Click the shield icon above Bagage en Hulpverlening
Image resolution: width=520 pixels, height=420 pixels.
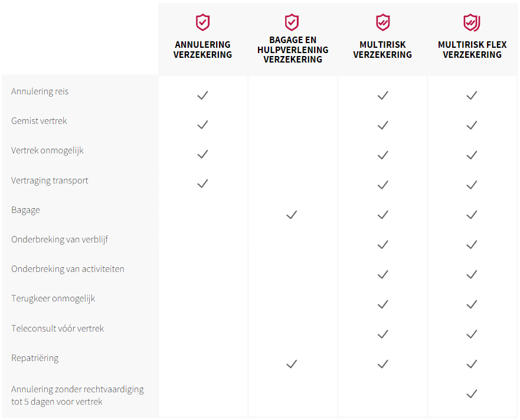coord(292,22)
